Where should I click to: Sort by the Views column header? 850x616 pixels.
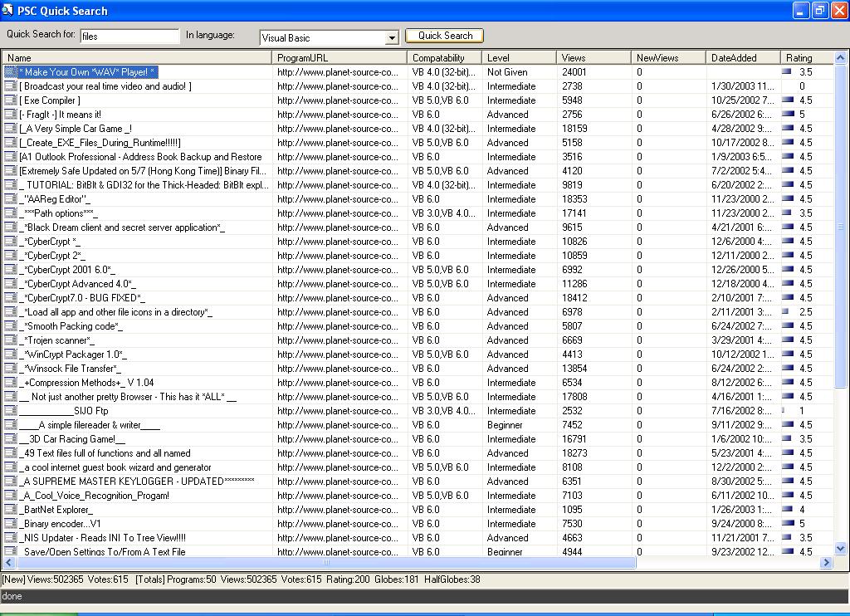[x=593, y=58]
